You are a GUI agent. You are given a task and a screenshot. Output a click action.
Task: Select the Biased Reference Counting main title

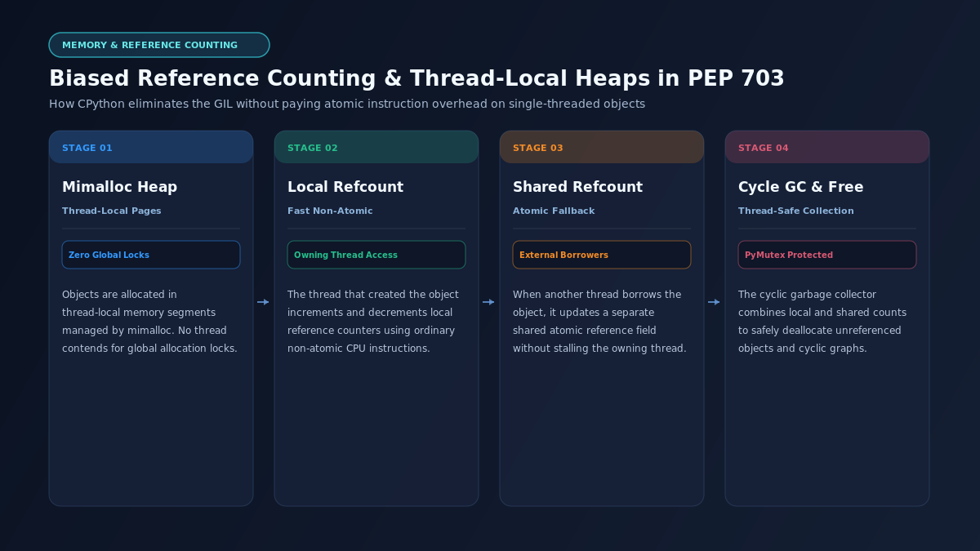[416, 78]
